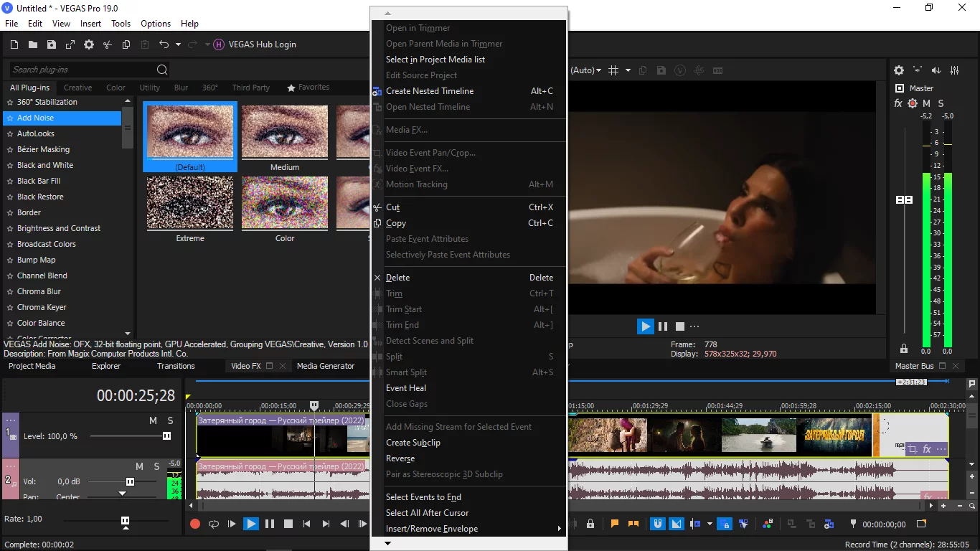Screen dimensions: 980x551
Task: Filter plug-ins by Creative category
Action: point(77,88)
